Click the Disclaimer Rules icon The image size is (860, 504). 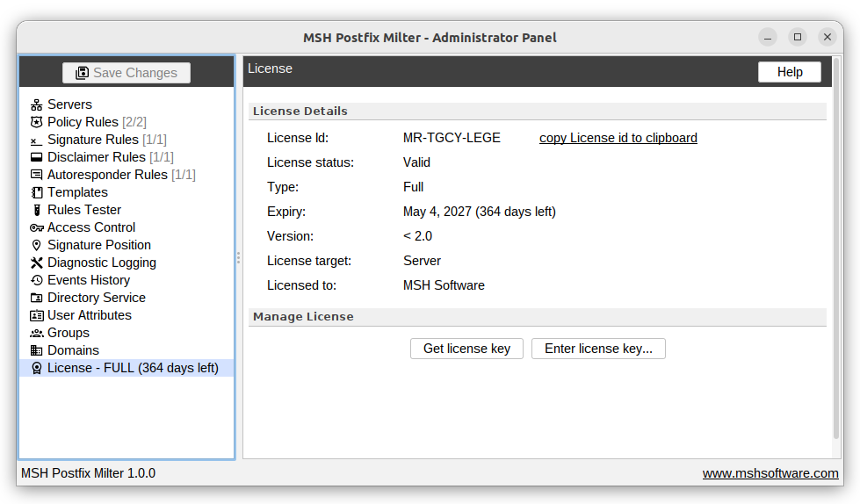pyautogui.click(x=36, y=157)
